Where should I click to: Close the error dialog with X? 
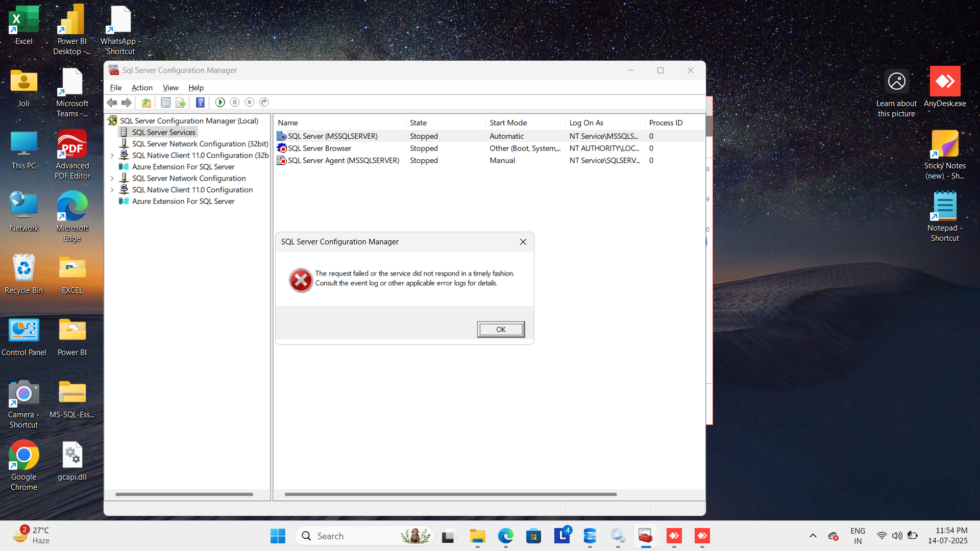tap(523, 242)
